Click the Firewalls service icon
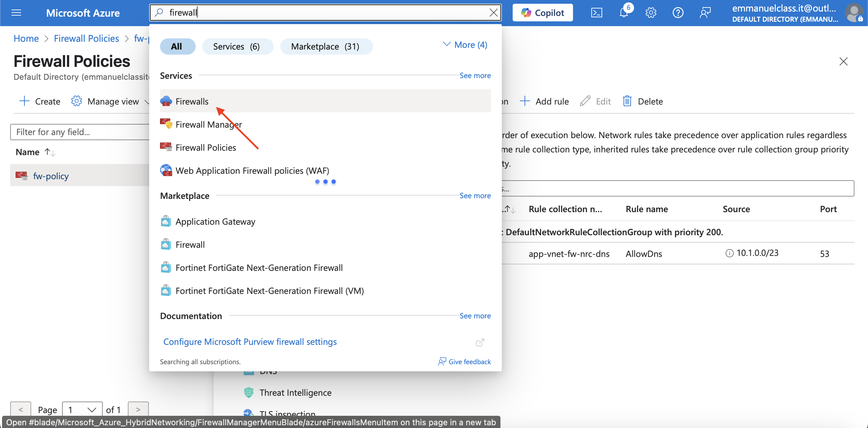Image resolution: width=868 pixels, height=428 pixels. [x=166, y=101]
